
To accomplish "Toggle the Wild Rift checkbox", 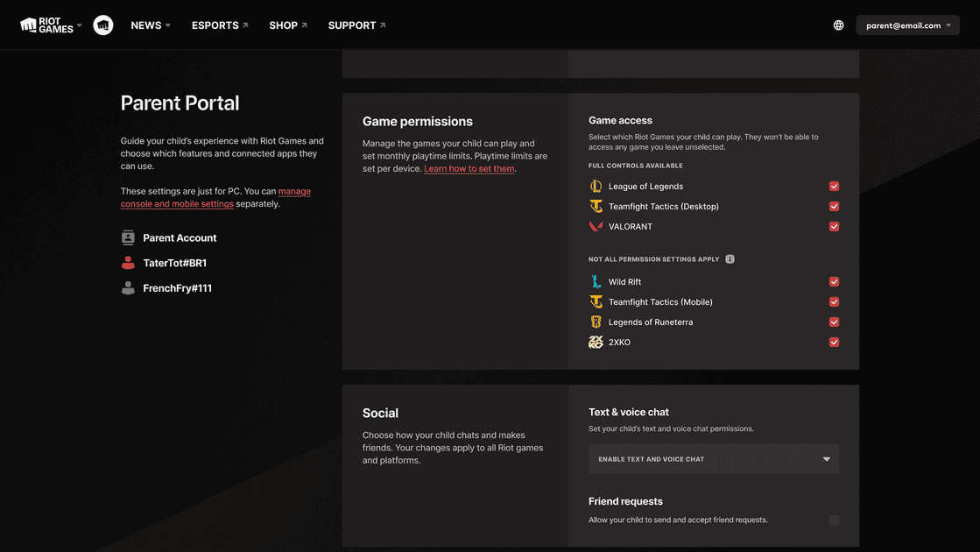I will click(x=834, y=281).
